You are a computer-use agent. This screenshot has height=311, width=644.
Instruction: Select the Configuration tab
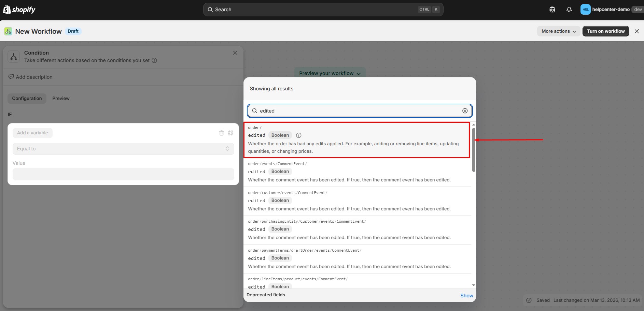click(x=27, y=98)
